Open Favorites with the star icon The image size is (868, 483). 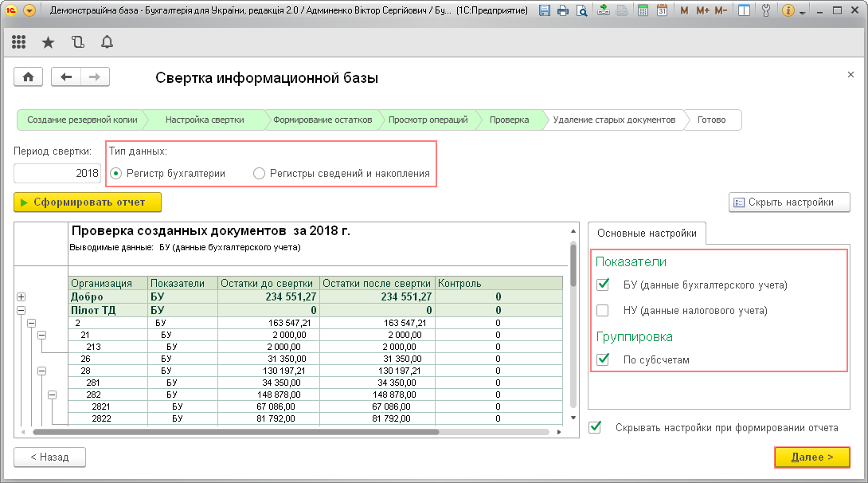[x=48, y=42]
